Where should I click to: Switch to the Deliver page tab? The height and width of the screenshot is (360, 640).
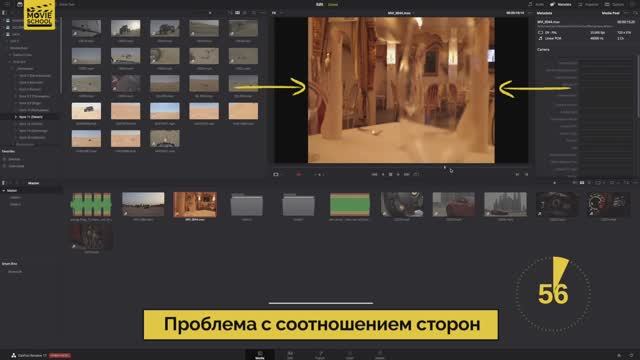click(380, 355)
